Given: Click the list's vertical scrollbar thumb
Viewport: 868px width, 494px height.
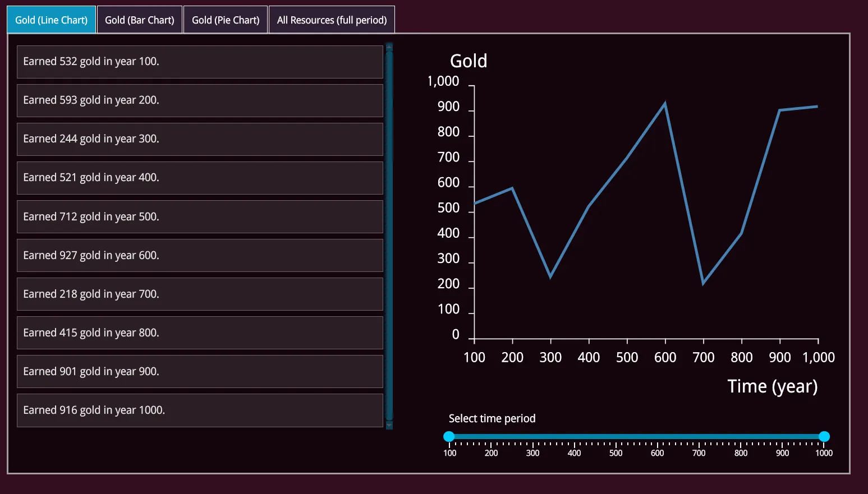Looking at the screenshot, I should coord(389,236).
